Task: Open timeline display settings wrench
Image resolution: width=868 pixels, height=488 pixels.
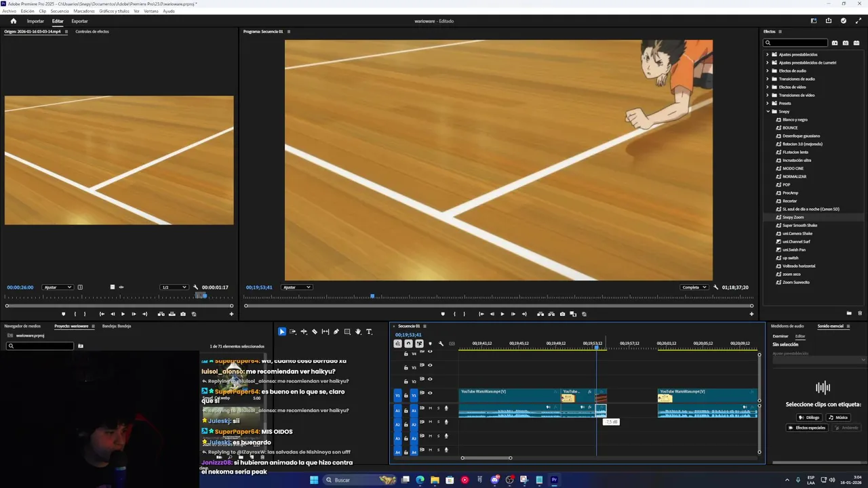Action: (x=441, y=344)
